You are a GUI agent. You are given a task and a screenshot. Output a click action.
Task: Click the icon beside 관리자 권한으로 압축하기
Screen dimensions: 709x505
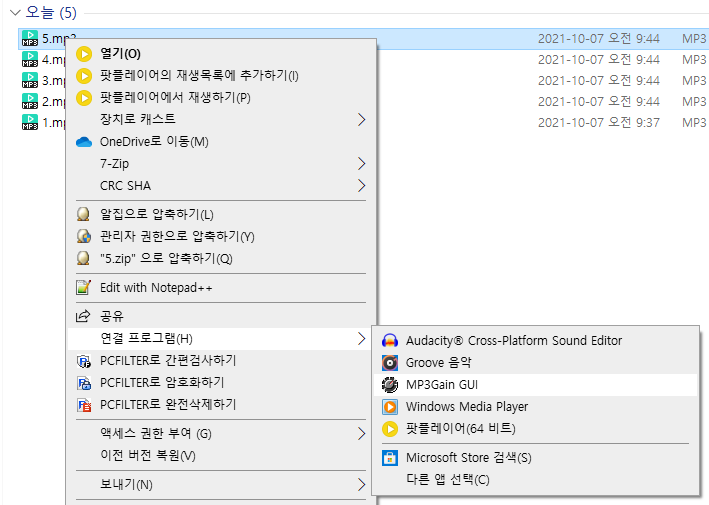pos(84,236)
